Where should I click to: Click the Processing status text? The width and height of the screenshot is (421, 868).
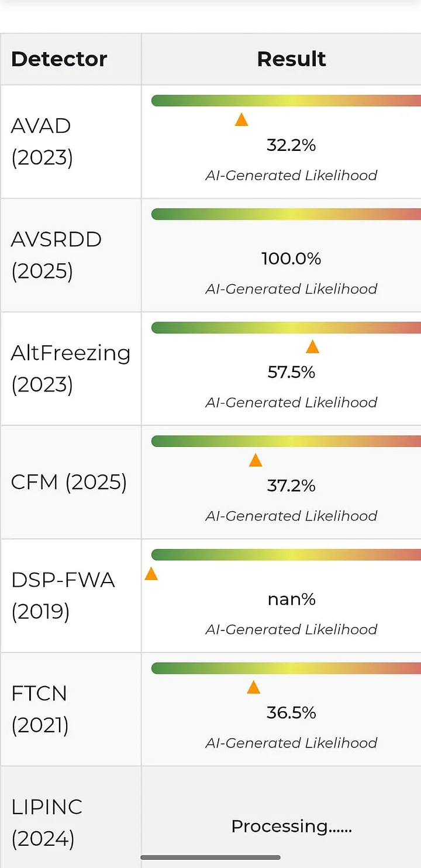point(291,826)
